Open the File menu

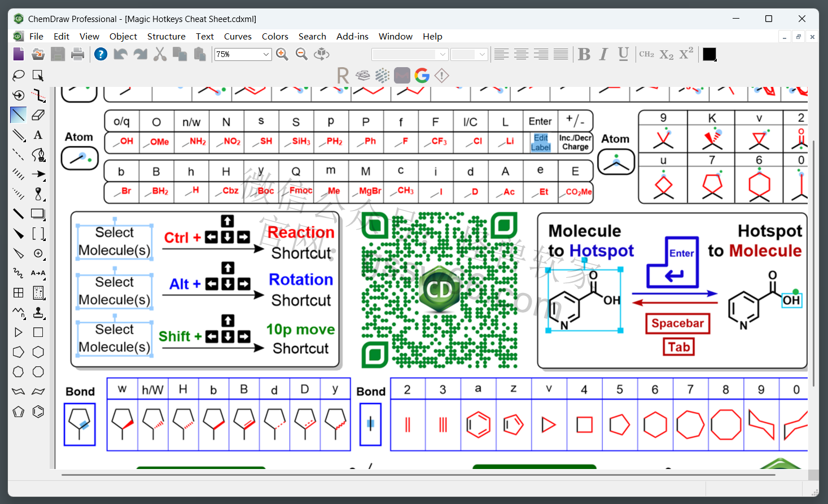click(x=36, y=36)
